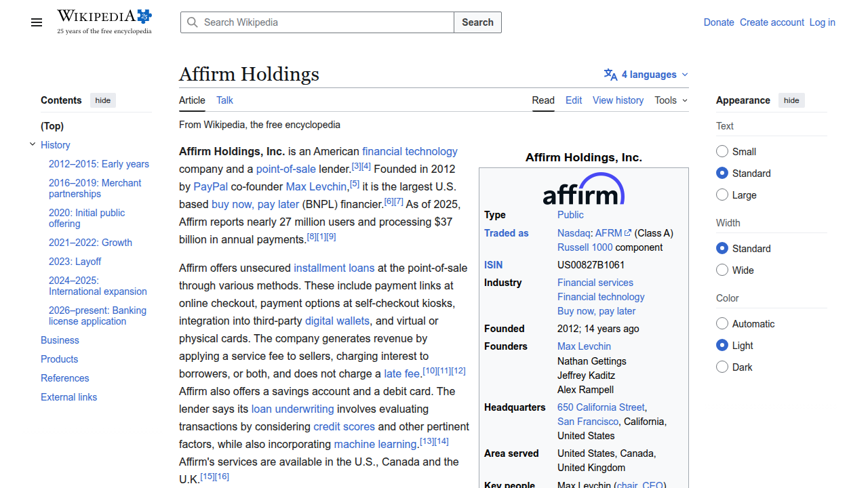Screen dimensions: 868x488
Task: Open the late fee link
Action: (402, 373)
